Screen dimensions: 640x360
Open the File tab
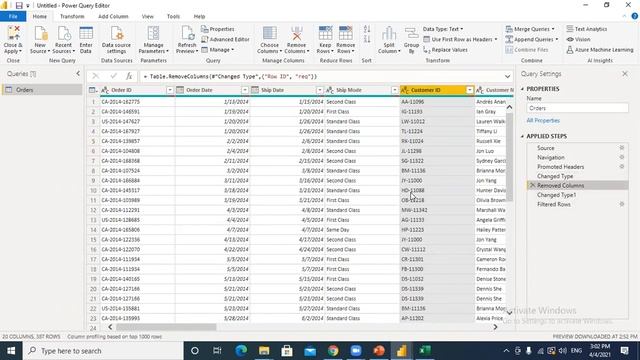13,16
